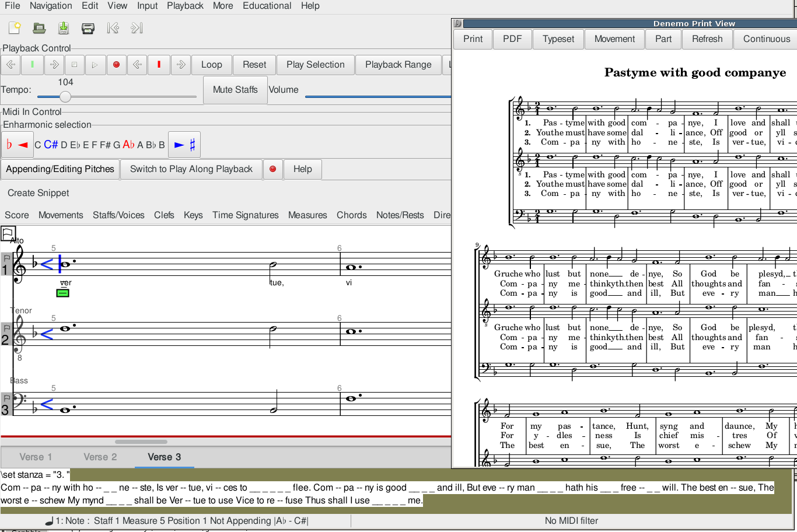Click the stop square playback button

coord(74,65)
